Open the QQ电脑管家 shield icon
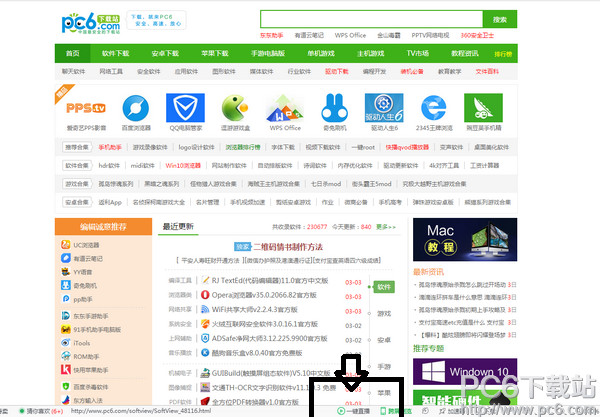The image size is (600, 417). [185, 108]
